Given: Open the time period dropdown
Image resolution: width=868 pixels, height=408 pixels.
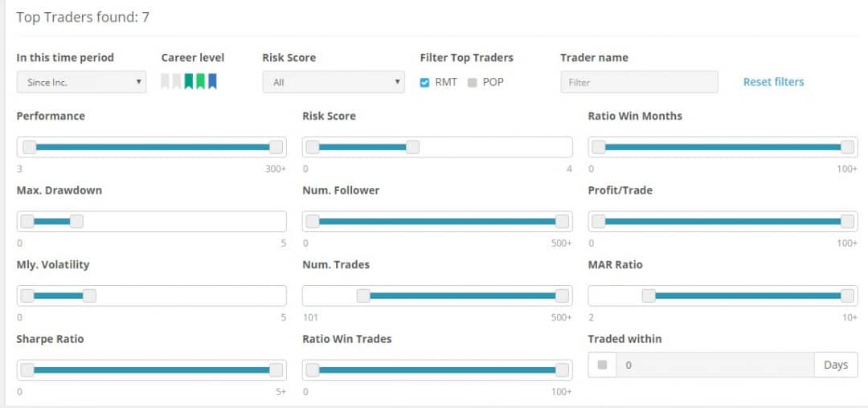Looking at the screenshot, I should pyautogui.click(x=81, y=82).
